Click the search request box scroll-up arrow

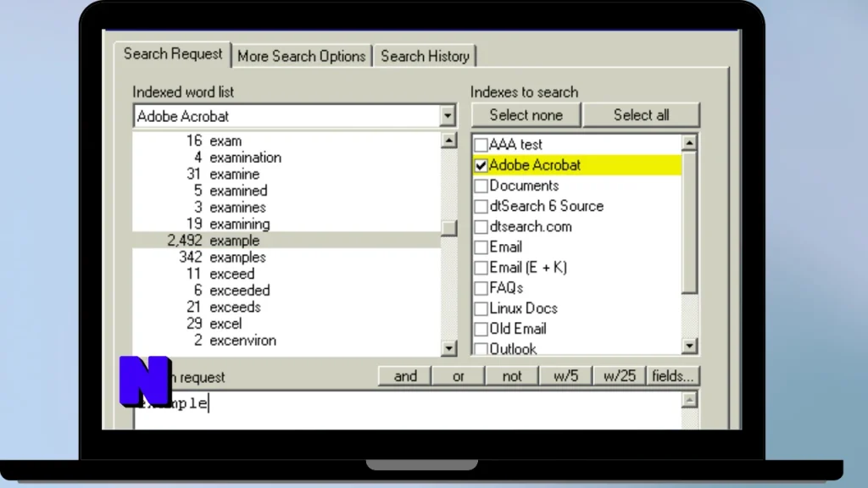(689, 400)
